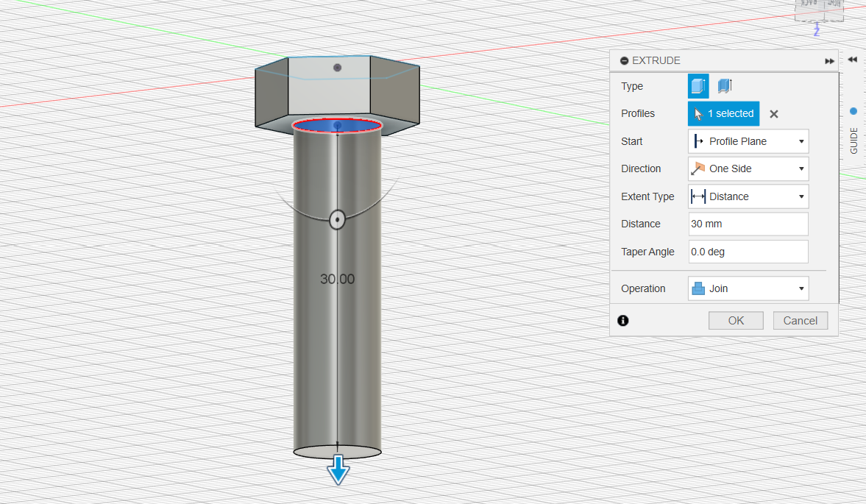
Task: Open the Operation dropdown showing Join
Action: [748, 288]
